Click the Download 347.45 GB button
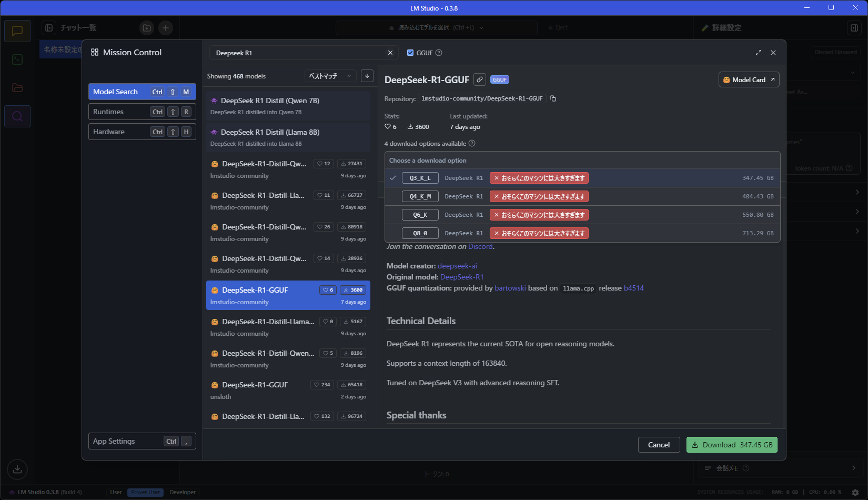The width and height of the screenshot is (868, 500). click(x=732, y=445)
